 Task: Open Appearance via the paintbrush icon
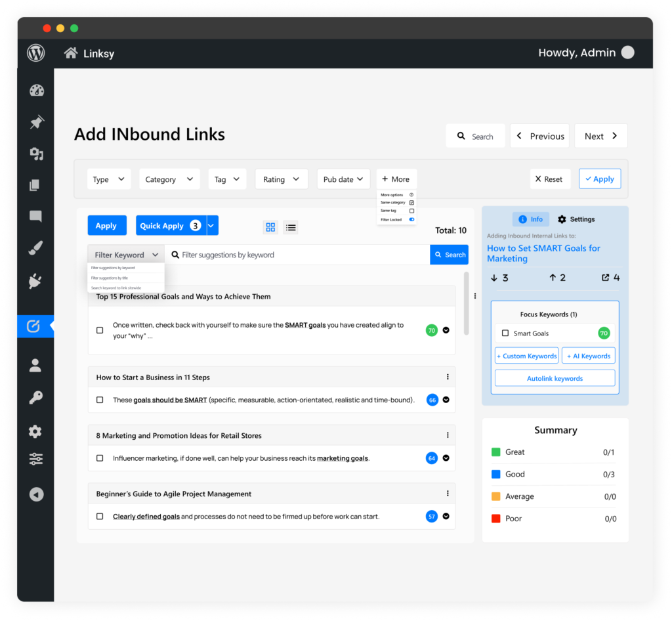35,247
